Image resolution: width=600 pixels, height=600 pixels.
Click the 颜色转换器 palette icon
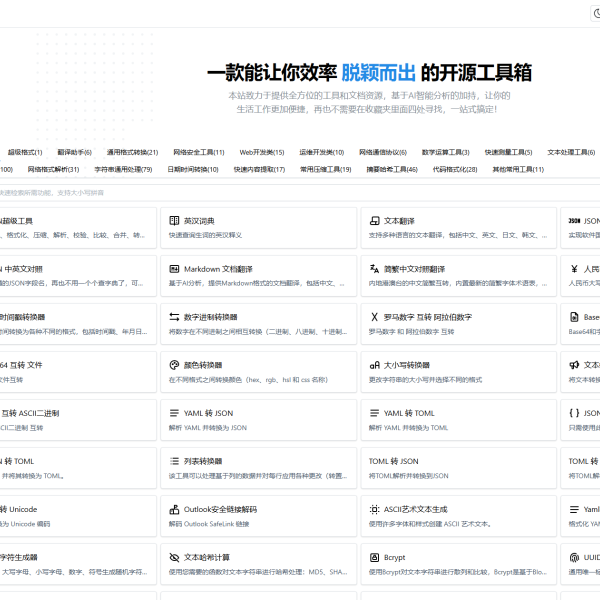click(174, 365)
